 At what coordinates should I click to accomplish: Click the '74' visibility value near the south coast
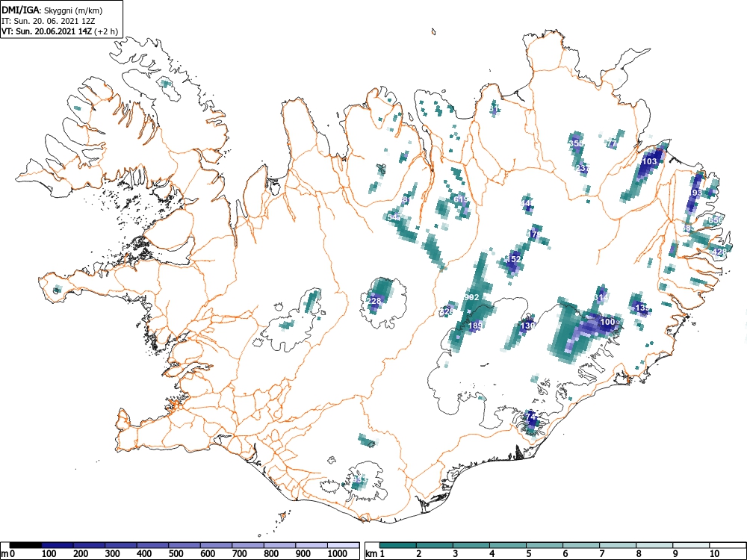coord(531,417)
